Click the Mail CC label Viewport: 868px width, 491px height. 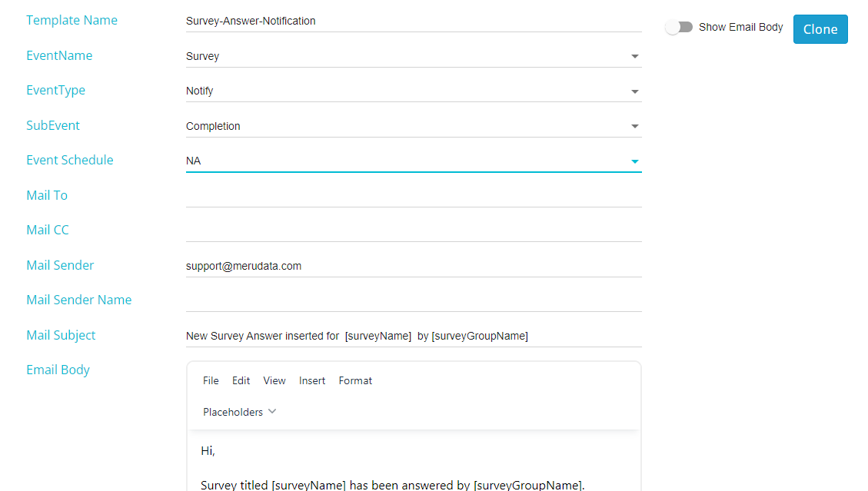[48, 231]
